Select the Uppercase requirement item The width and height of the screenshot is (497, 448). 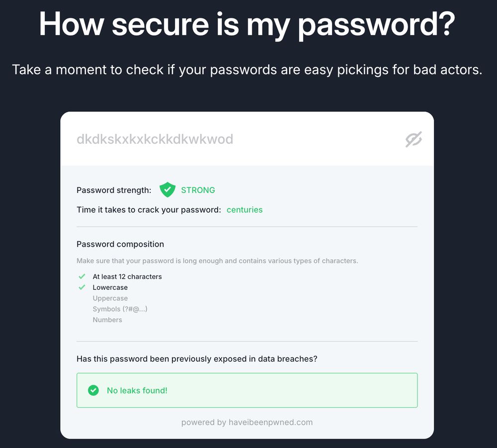tap(110, 298)
